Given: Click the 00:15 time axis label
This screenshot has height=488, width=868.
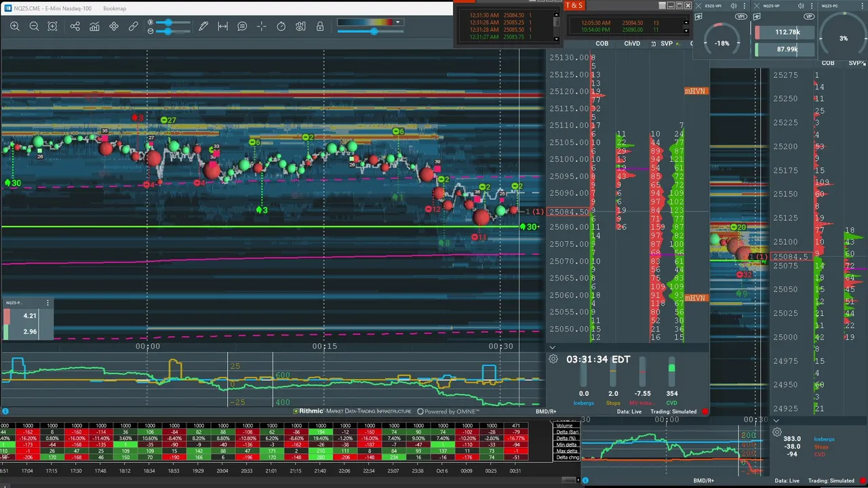Looking at the screenshot, I should 324,346.
